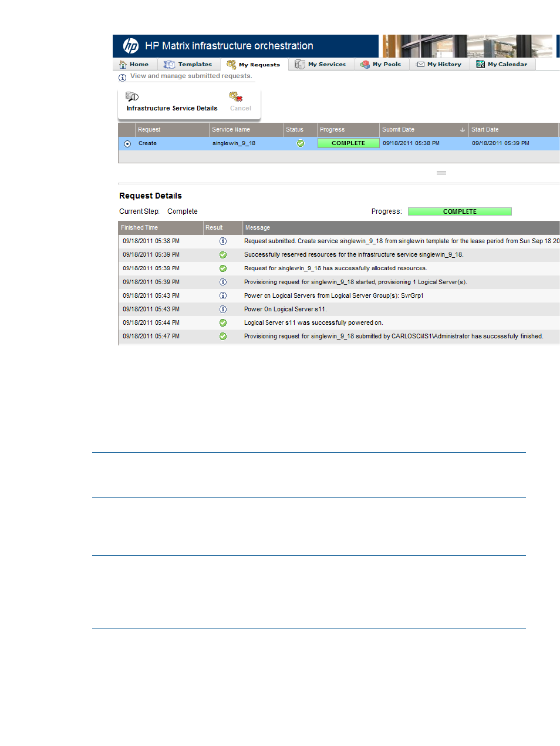
Task: Toggle the Submit Date sort arrow
Action: tap(463, 130)
